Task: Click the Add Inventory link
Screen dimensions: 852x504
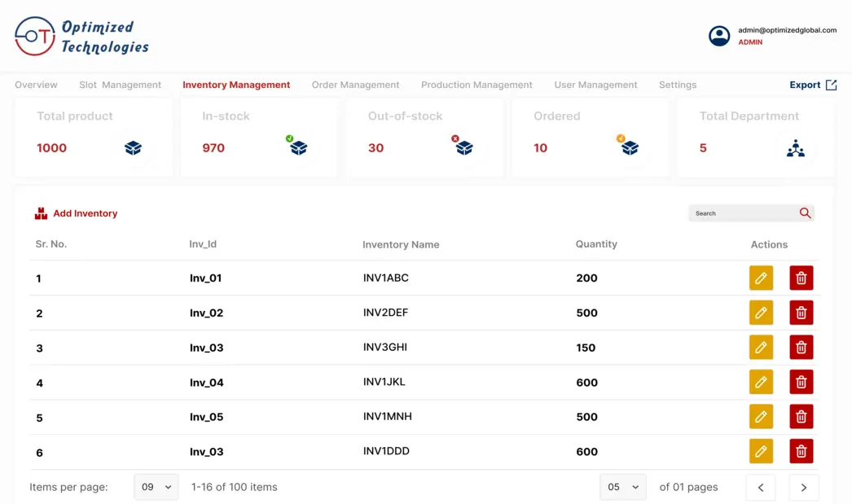Action: [x=84, y=213]
